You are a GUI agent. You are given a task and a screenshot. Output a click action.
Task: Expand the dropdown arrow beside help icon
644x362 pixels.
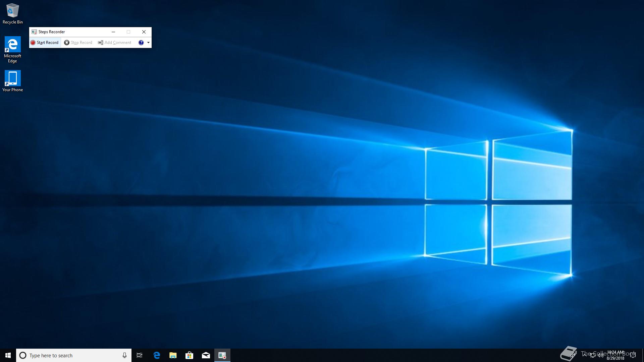pos(148,43)
